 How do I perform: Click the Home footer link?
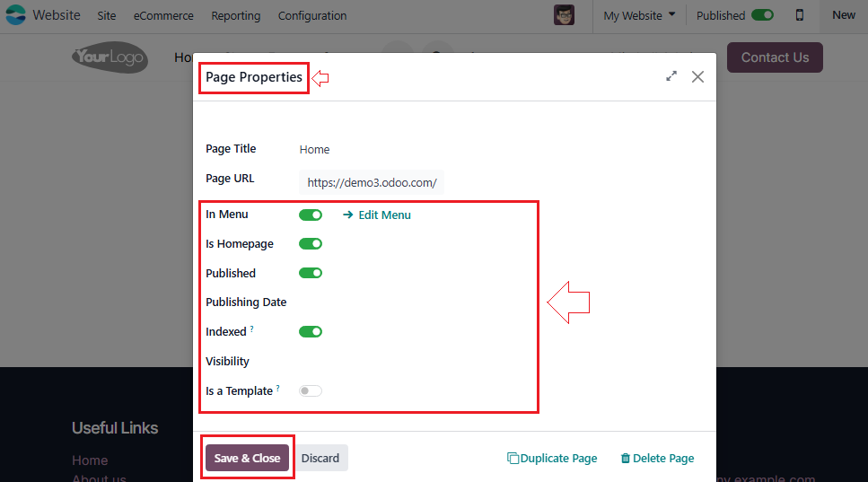pos(90,460)
